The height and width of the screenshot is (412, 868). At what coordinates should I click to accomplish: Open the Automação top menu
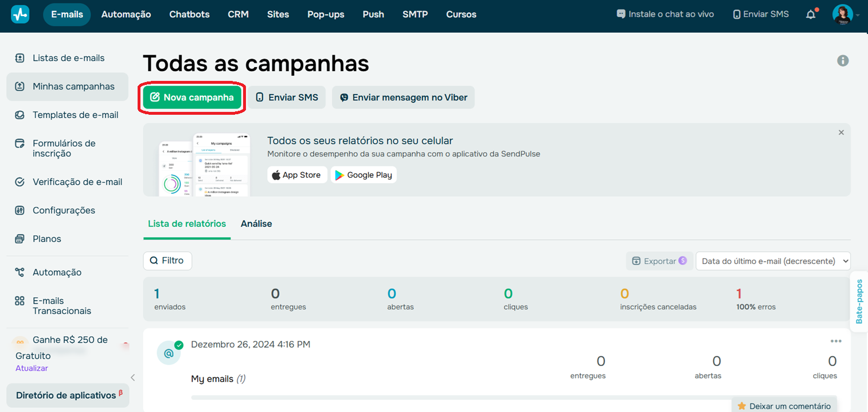(x=126, y=14)
